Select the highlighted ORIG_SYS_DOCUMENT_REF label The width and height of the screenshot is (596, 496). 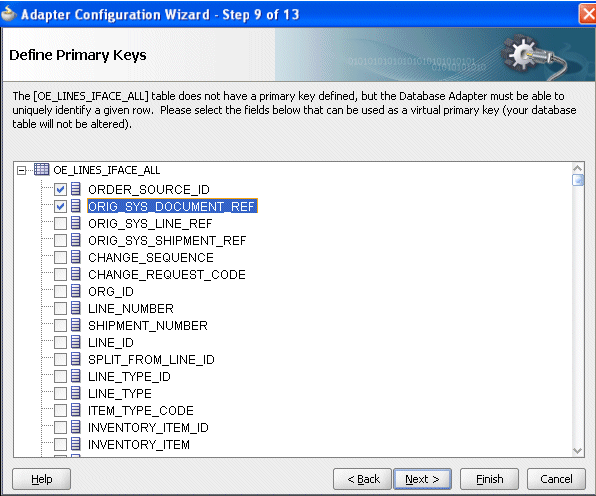pyautogui.click(x=172, y=206)
